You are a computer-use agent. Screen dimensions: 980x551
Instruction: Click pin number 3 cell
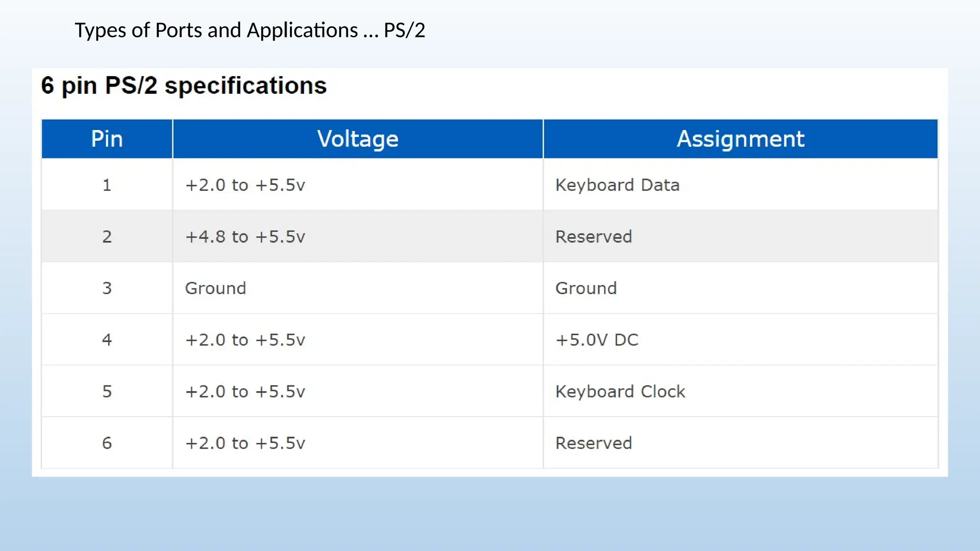107,288
